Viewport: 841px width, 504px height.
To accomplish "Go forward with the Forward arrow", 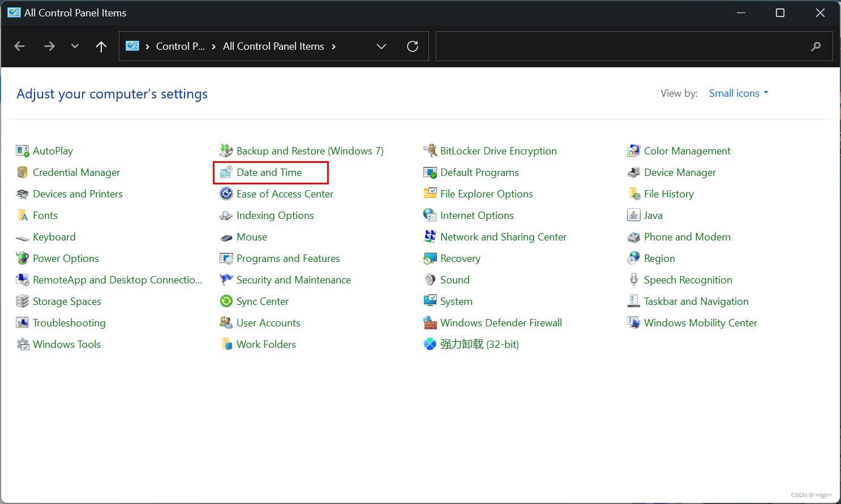I will point(49,46).
